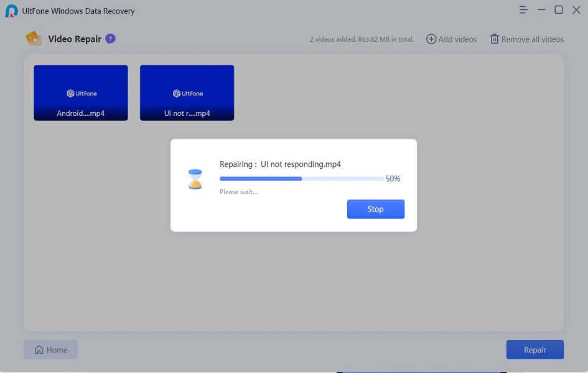This screenshot has width=588, height=373.
Task: Open the hamburger menu icon in title bar
Action: click(x=523, y=10)
